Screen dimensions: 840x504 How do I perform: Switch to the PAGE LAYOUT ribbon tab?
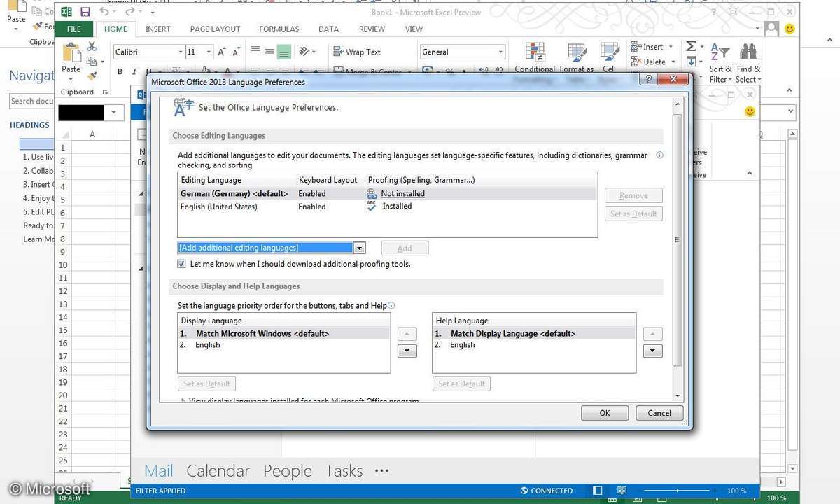[x=215, y=29]
